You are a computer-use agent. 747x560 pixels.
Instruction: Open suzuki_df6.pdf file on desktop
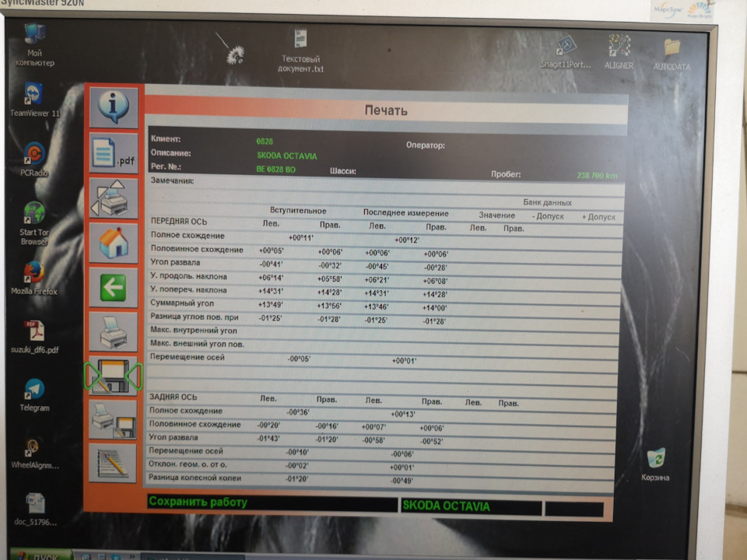(34, 337)
